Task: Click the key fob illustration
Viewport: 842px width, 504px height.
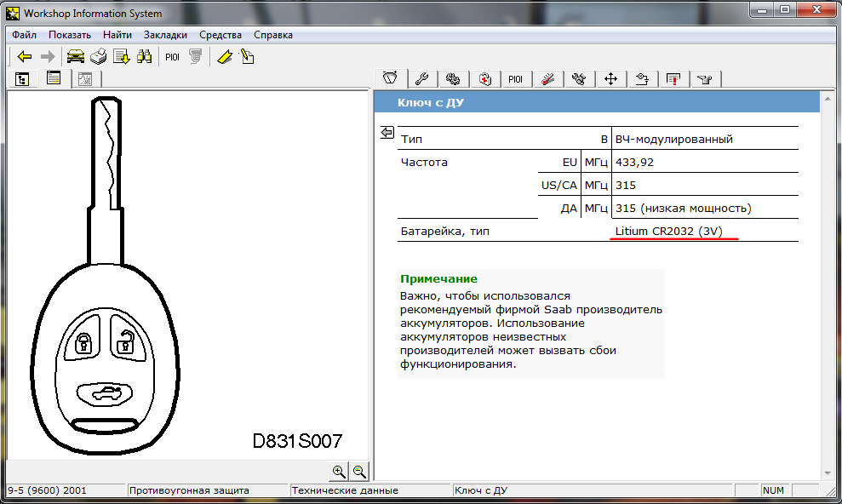Action: pyautogui.click(x=105, y=277)
